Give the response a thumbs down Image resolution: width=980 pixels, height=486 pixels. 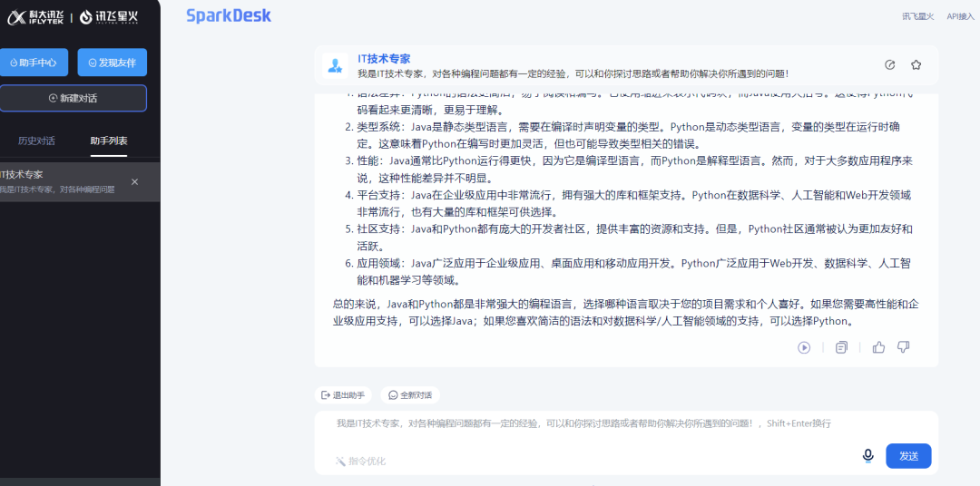coord(903,347)
